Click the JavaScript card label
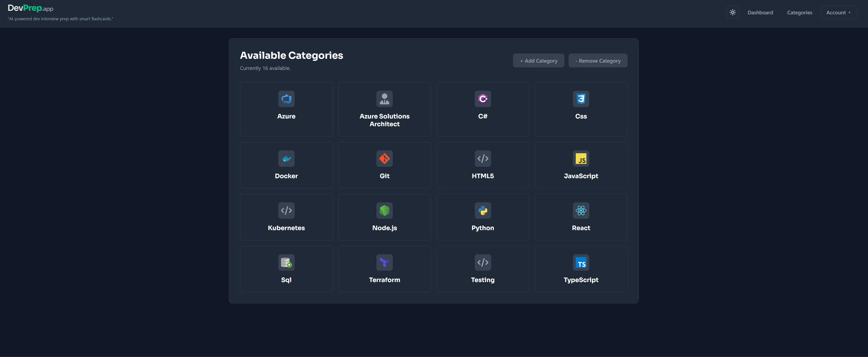Viewport: 868px width, 357px height. [x=581, y=176]
